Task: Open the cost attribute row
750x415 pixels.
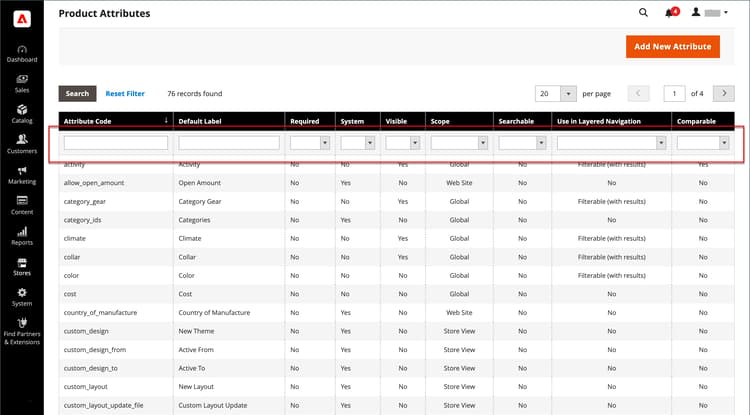Action: 397,294
